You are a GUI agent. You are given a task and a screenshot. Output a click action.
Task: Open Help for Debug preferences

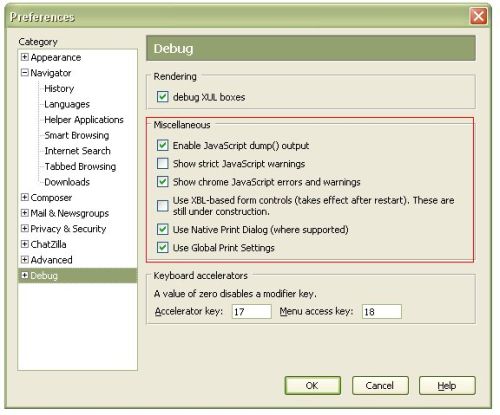[x=447, y=386]
